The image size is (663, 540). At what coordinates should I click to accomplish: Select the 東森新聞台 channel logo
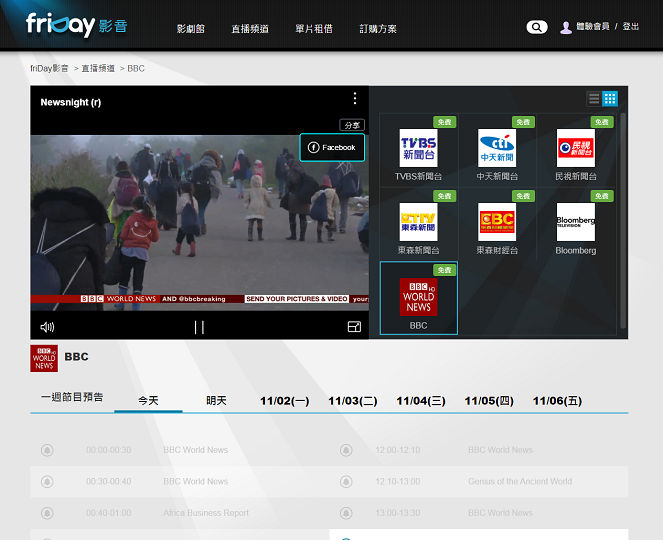pos(418,222)
